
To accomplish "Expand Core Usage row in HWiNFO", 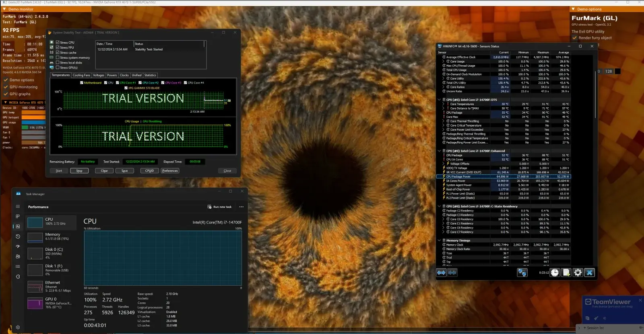I will tap(444, 61).
